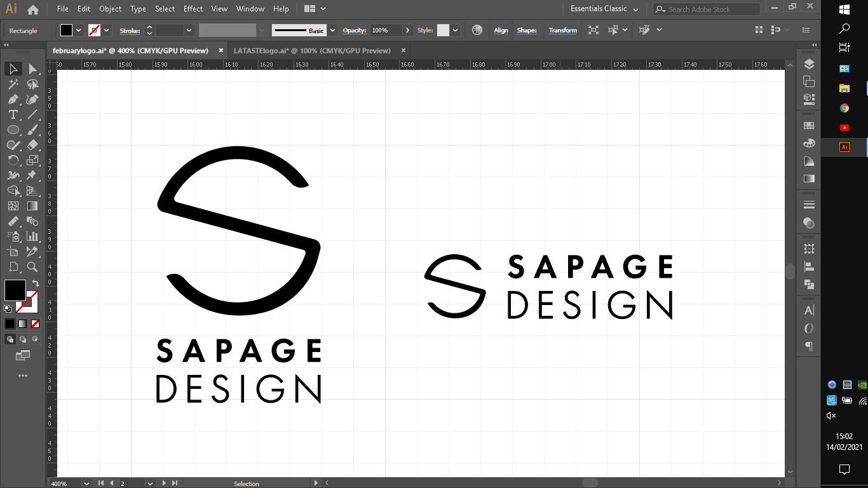Select the Shape Builder tool
Screen dimensions: 868x488
click(13, 191)
